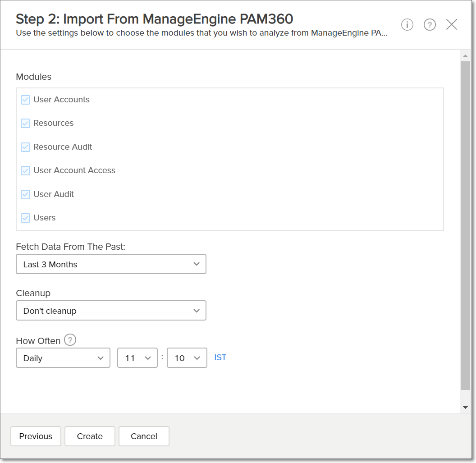Click the info icon in header

pos(407,25)
